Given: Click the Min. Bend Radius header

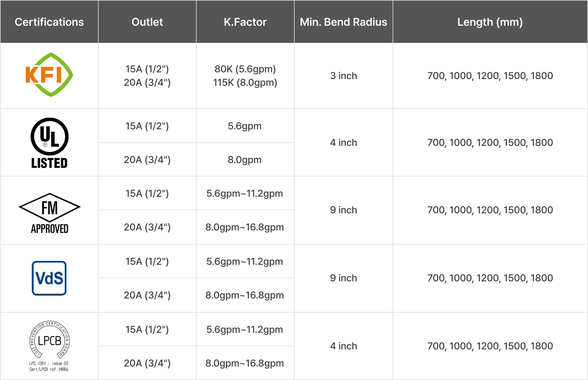Looking at the screenshot, I should point(344,22).
